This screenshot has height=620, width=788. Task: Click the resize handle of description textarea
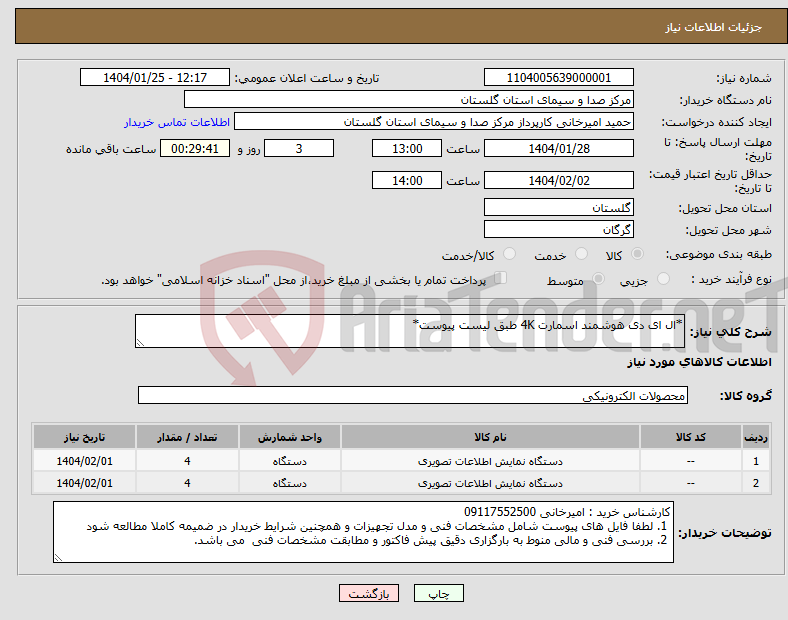click(140, 343)
